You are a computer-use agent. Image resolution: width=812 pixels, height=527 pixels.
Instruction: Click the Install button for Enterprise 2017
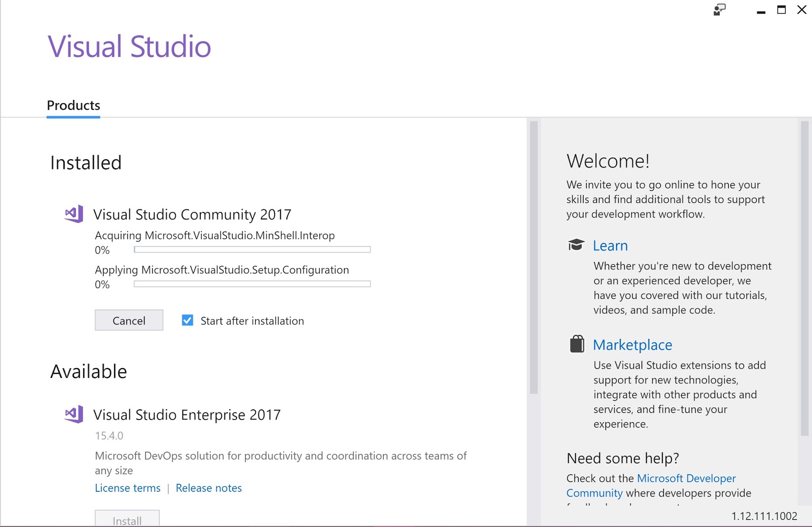[127, 518]
